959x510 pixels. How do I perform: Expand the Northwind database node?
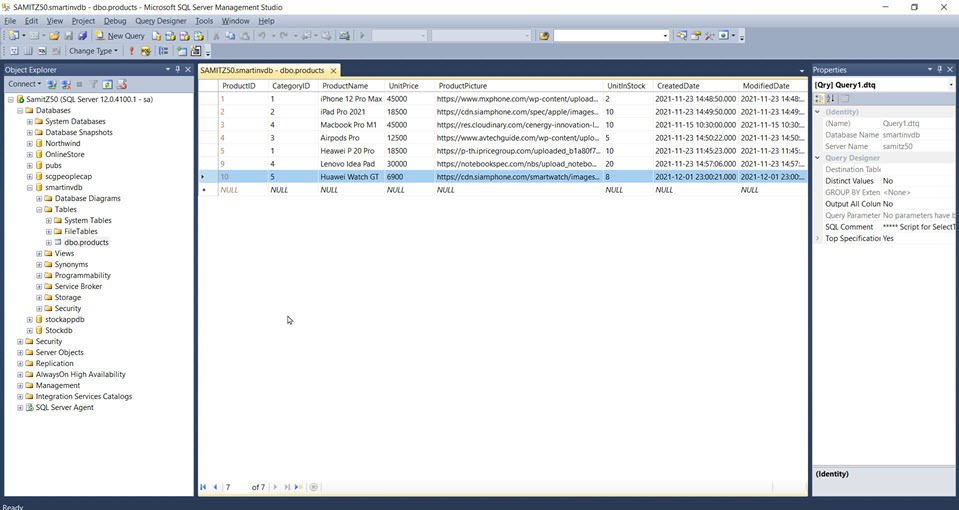29,144
